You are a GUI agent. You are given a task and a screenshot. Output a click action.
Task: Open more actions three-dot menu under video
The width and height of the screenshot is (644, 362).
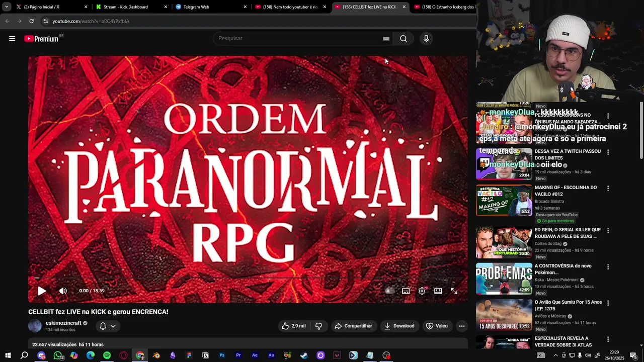point(462,326)
